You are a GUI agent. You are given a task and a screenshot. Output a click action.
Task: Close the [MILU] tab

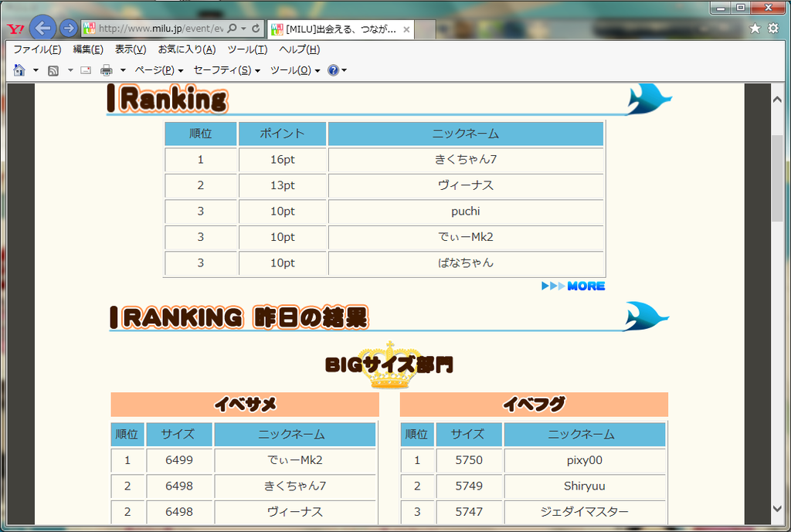point(406,29)
